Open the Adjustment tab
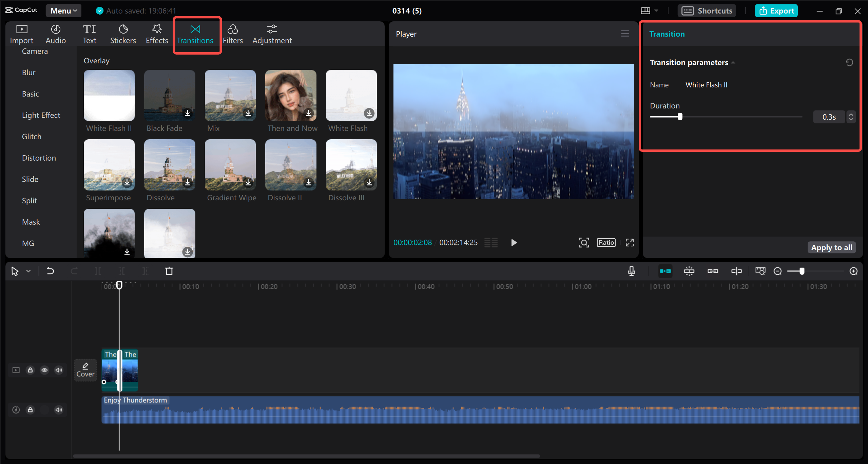This screenshot has height=464, width=868. click(x=272, y=34)
